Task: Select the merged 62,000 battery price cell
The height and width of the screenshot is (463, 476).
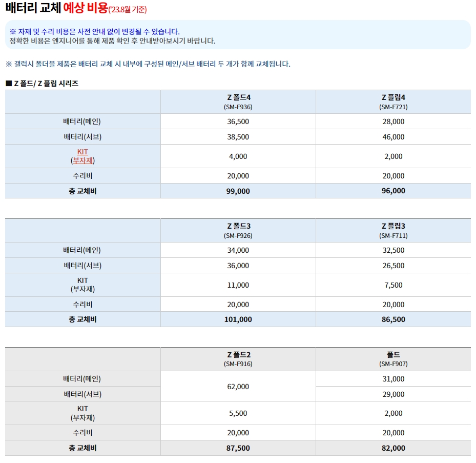Action: point(237,386)
